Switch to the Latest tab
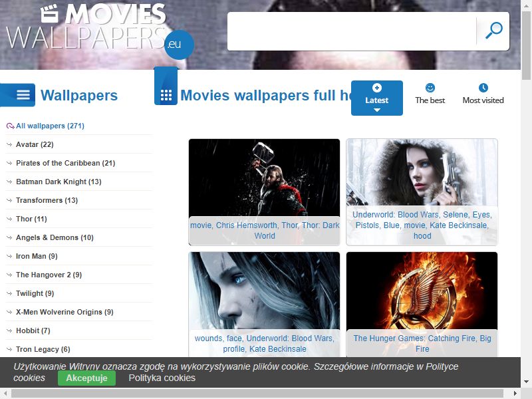The width and height of the screenshot is (532, 399). click(377, 98)
